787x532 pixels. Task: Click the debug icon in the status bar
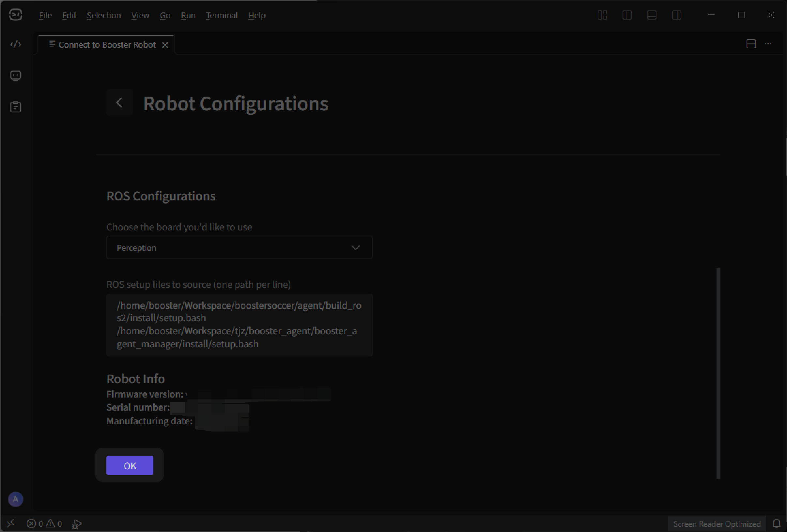(77, 524)
